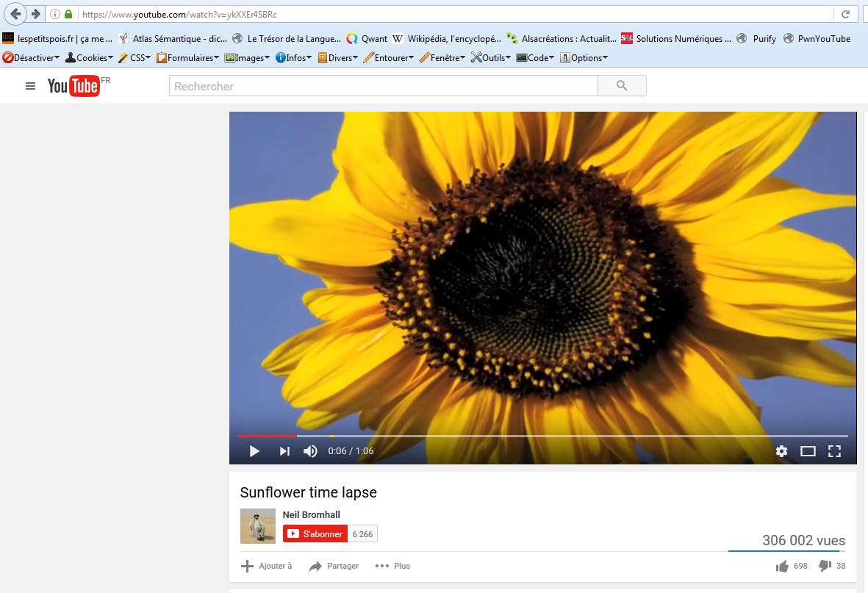Open the Neil Bromhall channel link
868x593 pixels.
tap(311, 515)
